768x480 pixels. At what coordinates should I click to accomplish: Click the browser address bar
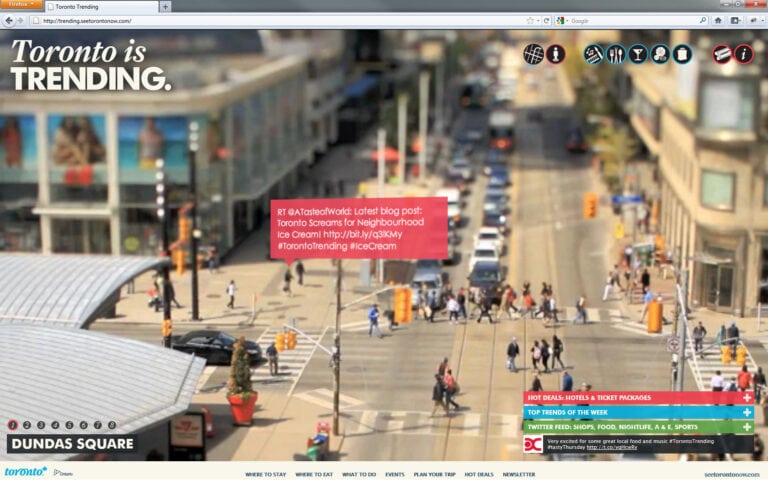(280, 20)
